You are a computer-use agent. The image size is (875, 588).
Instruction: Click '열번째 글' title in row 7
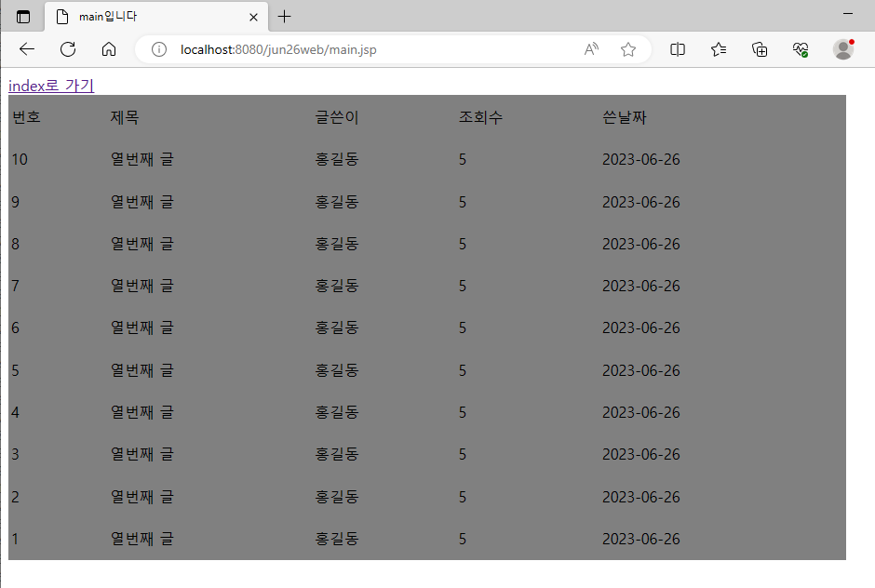click(x=142, y=286)
